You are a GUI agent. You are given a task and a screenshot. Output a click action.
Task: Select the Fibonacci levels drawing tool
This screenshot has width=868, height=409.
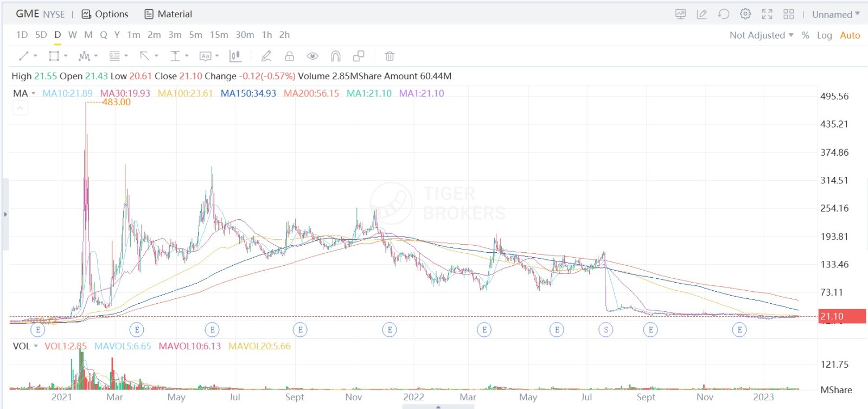[114, 56]
